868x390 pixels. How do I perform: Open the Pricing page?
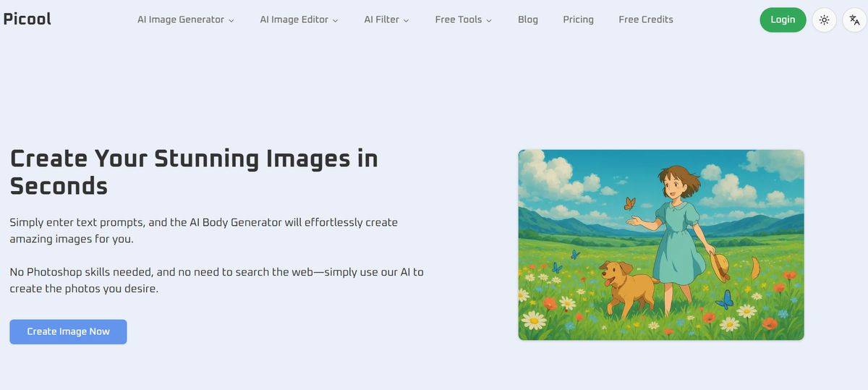(x=578, y=20)
